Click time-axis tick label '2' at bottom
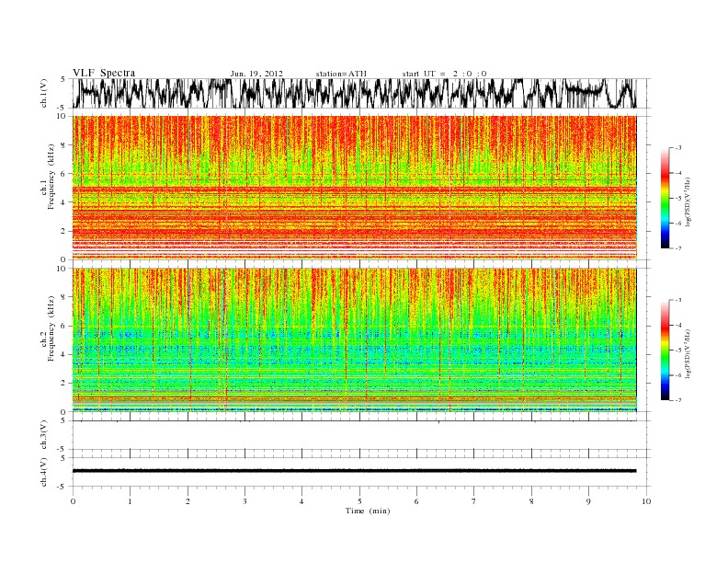 (x=188, y=501)
